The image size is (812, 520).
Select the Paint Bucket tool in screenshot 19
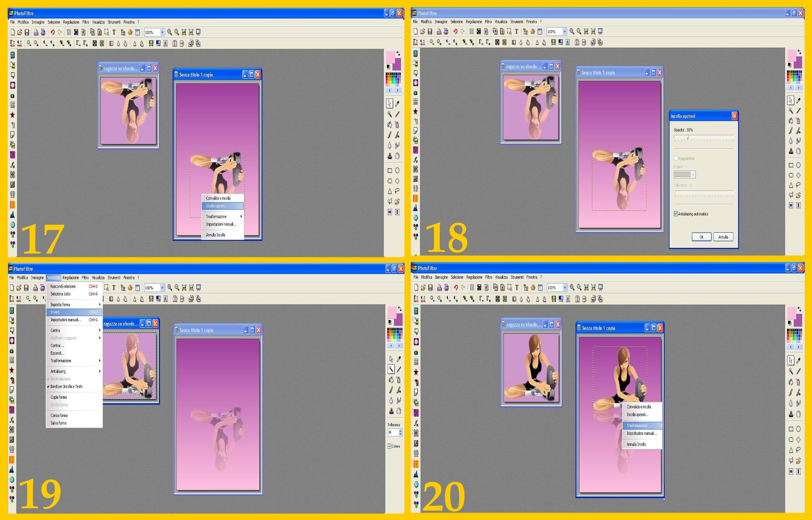coord(391,380)
